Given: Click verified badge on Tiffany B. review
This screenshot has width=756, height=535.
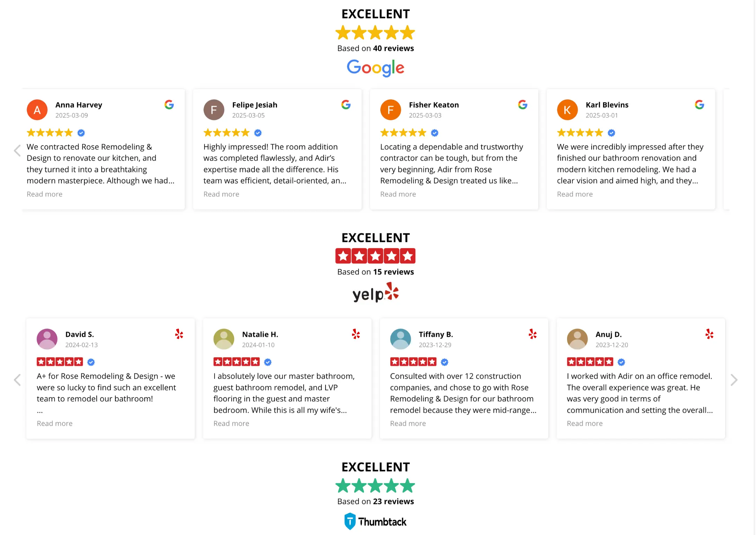Looking at the screenshot, I should click(x=445, y=362).
